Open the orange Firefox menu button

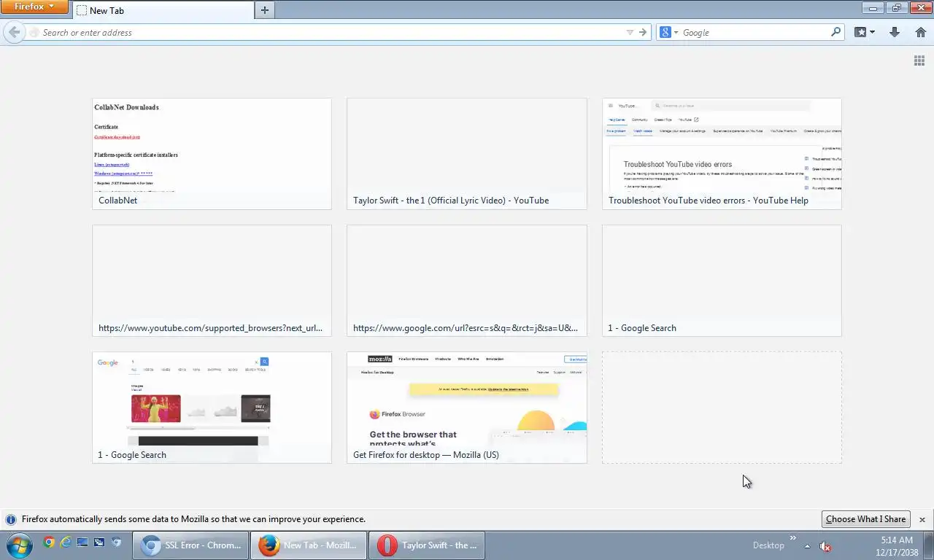pyautogui.click(x=34, y=7)
